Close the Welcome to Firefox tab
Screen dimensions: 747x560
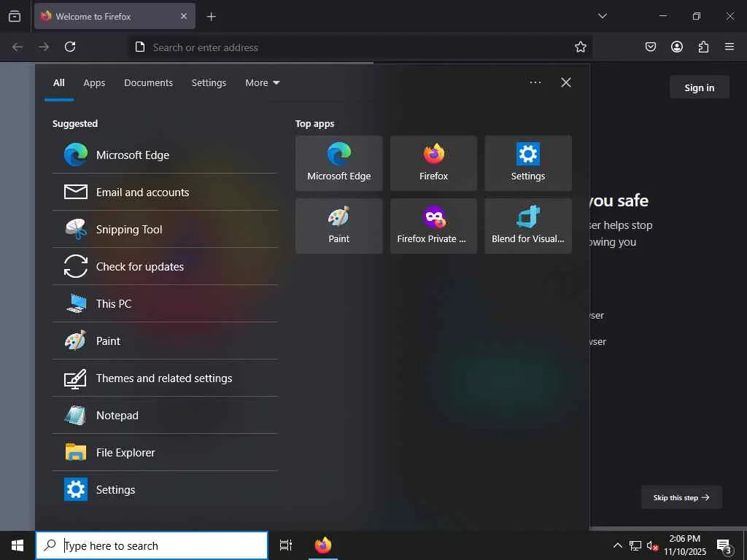183,16
